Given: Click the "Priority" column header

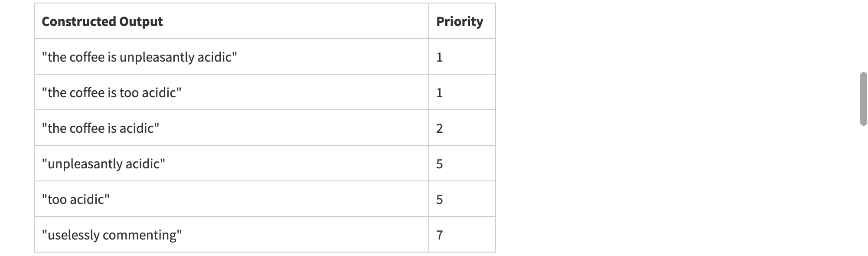Looking at the screenshot, I should pos(460,22).
